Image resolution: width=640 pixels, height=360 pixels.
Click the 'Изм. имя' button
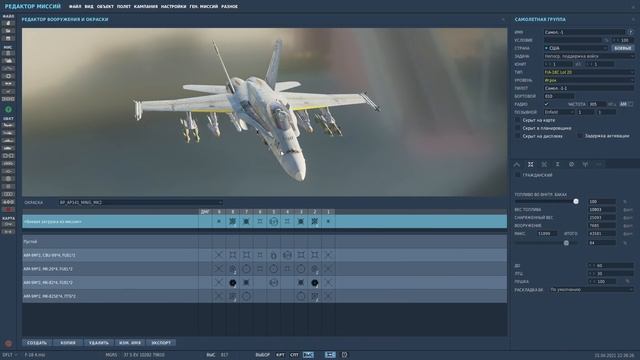[x=130, y=343]
